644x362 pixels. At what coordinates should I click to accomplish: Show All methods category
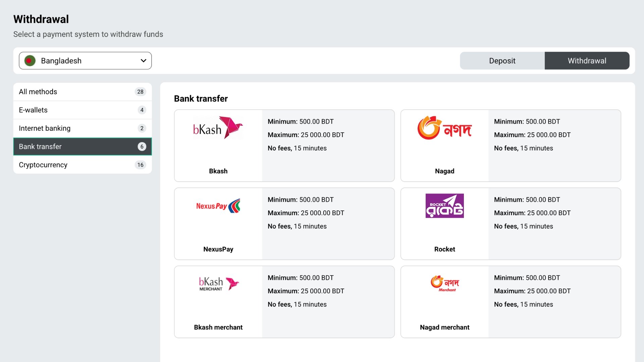(x=83, y=92)
